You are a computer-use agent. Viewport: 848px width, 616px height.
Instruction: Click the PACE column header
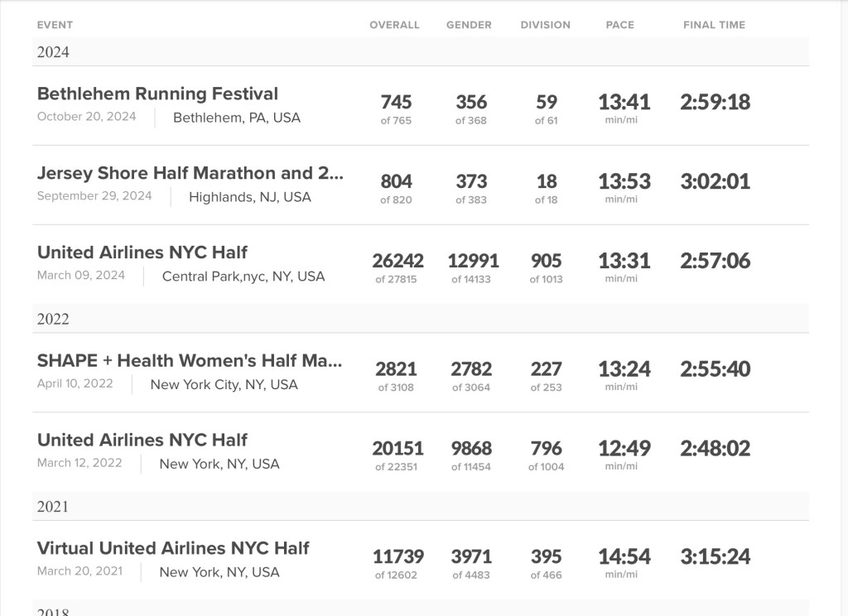[x=619, y=26]
